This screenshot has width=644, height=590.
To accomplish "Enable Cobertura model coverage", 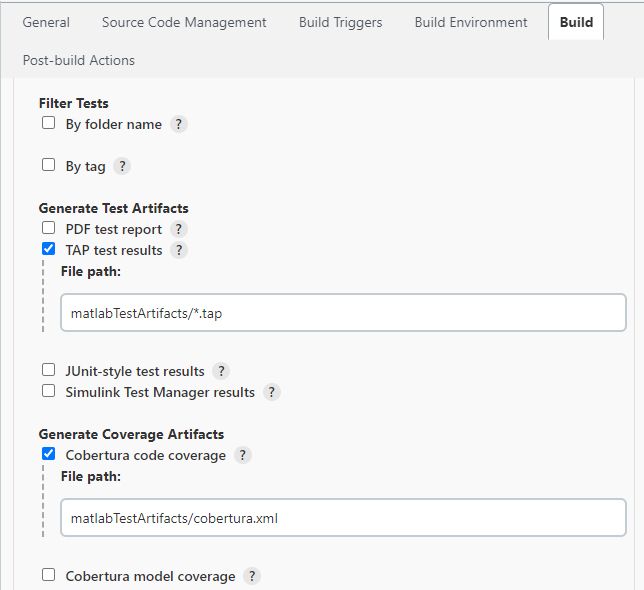I will (48, 574).
